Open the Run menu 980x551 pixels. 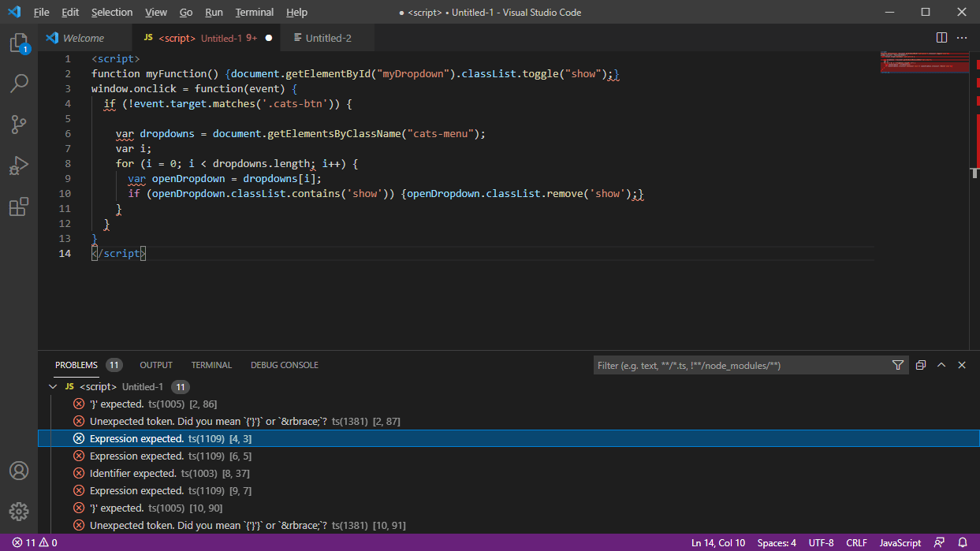[x=214, y=12]
